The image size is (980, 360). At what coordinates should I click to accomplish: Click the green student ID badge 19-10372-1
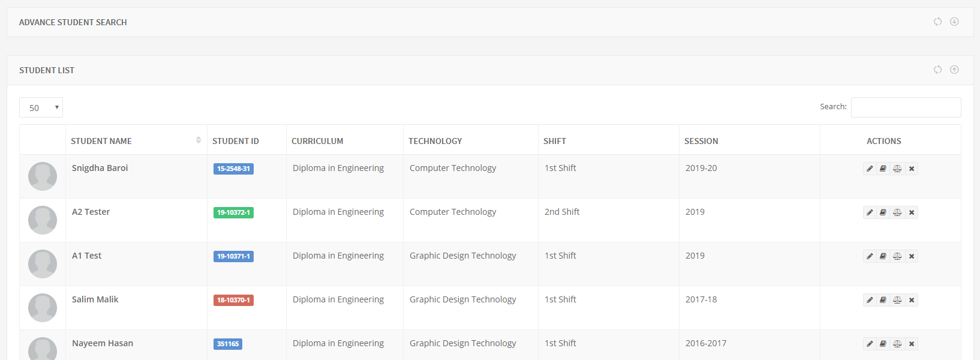[233, 212]
